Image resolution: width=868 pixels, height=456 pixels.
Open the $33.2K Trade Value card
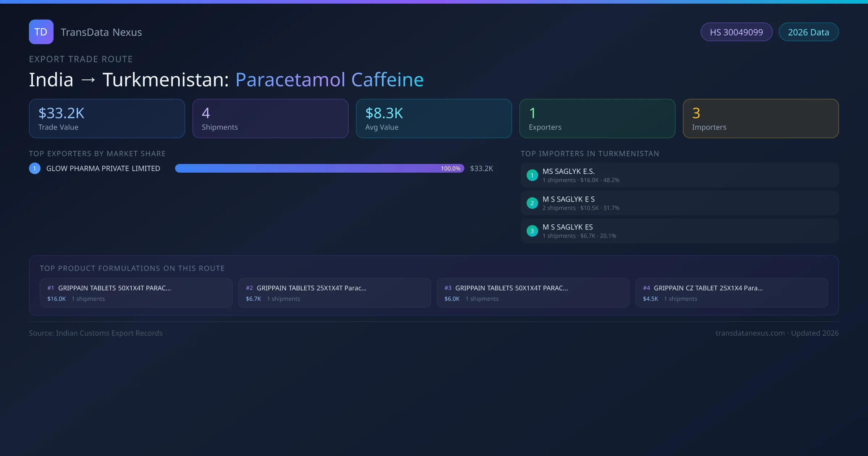point(107,119)
